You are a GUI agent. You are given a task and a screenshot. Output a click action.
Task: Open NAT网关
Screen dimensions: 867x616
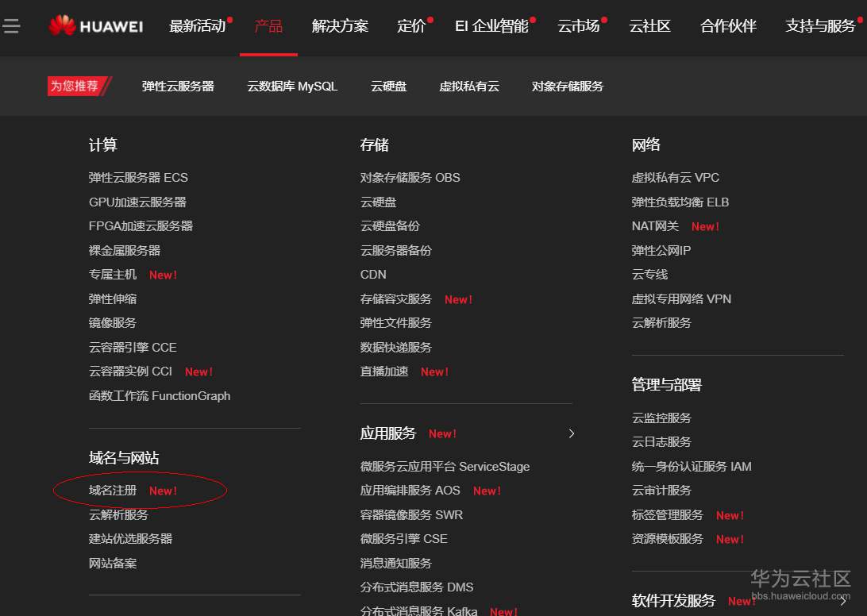point(655,226)
